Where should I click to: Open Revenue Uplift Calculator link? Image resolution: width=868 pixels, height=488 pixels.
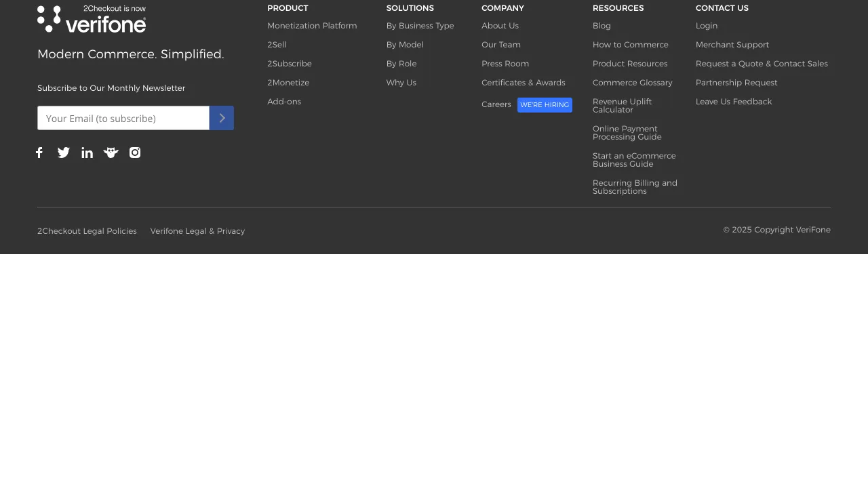pos(623,106)
